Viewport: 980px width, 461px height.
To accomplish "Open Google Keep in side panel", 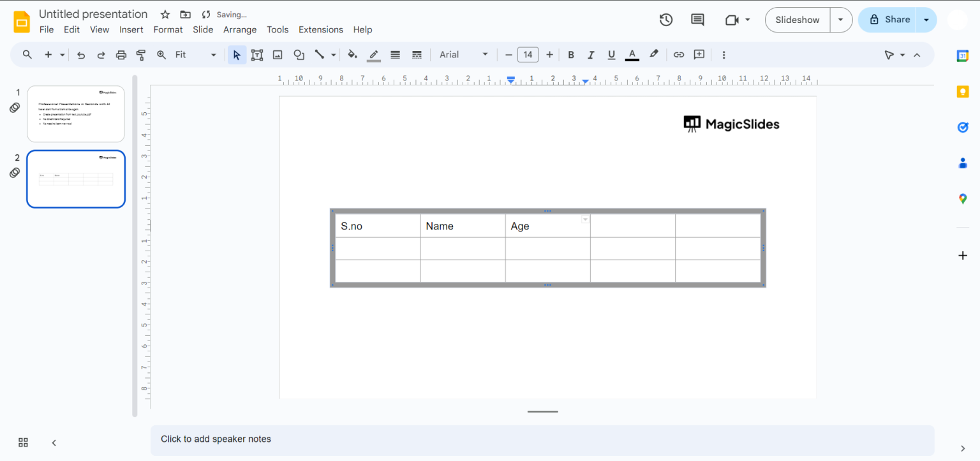I will tap(963, 92).
